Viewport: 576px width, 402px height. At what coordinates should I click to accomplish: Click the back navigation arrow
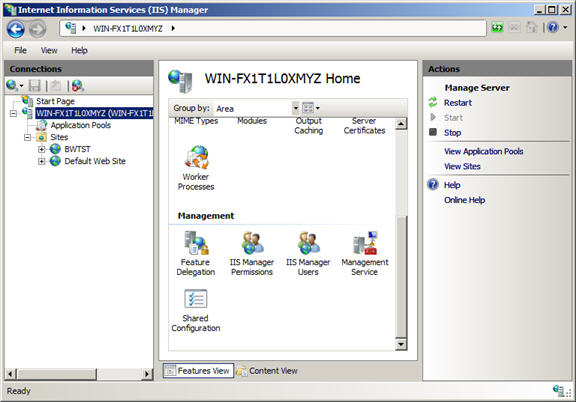point(16,29)
